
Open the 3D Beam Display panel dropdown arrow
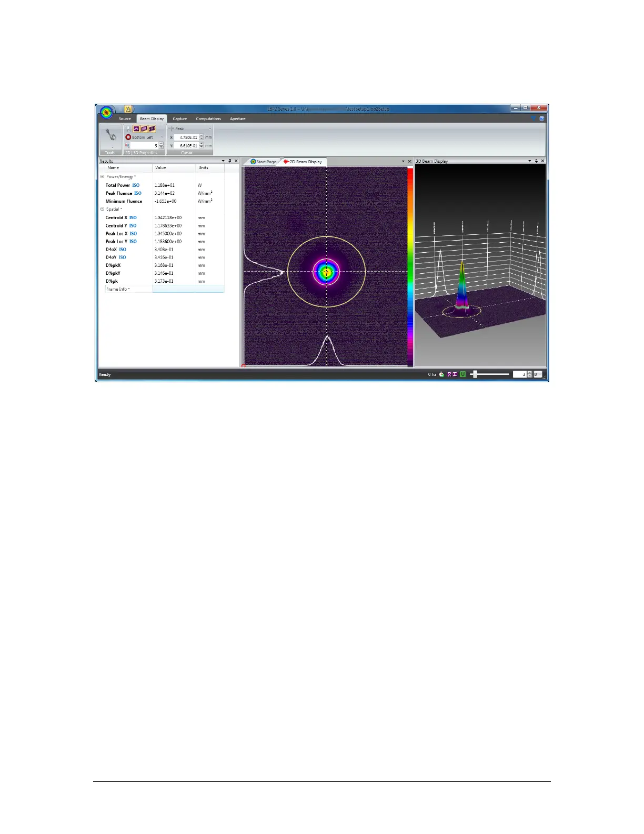pyautogui.click(x=530, y=161)
